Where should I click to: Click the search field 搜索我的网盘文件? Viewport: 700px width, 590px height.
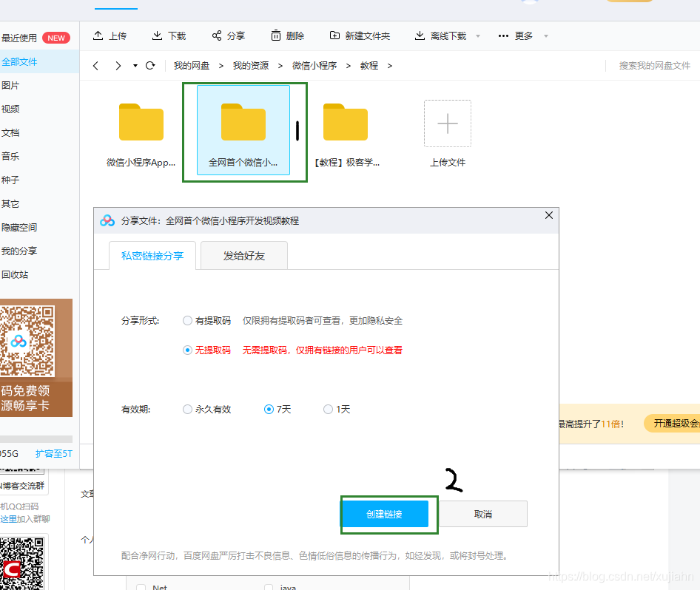pos(654,66)
